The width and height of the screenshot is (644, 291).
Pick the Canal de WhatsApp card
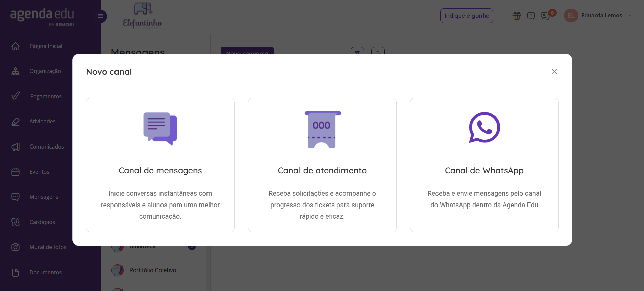pos(484,165)
